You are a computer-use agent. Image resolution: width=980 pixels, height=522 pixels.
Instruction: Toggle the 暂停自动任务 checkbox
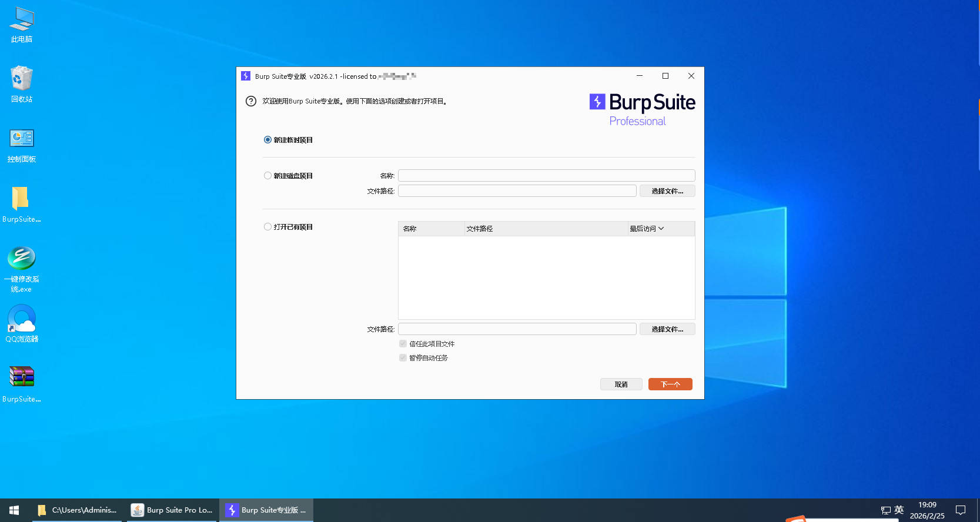click(x=403, y=358)
